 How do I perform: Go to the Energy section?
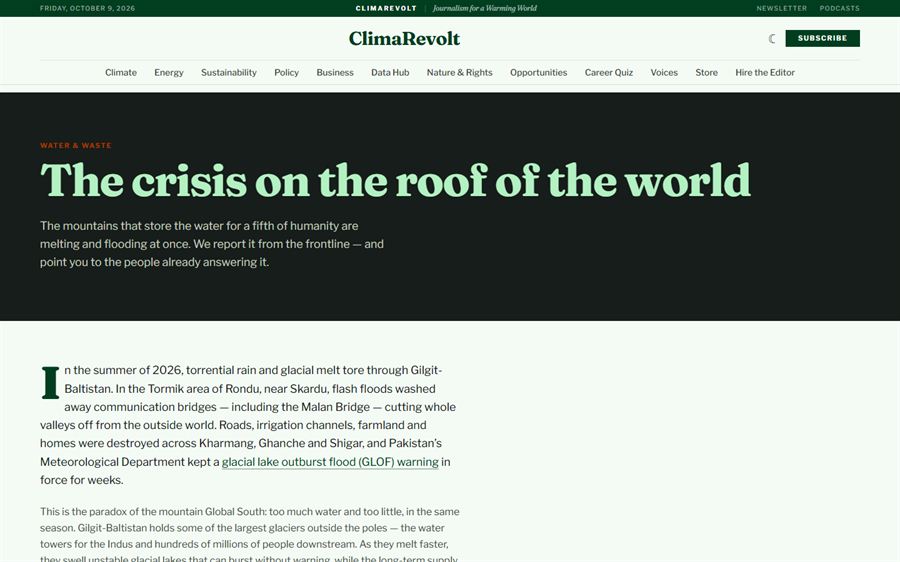[169, 72]
